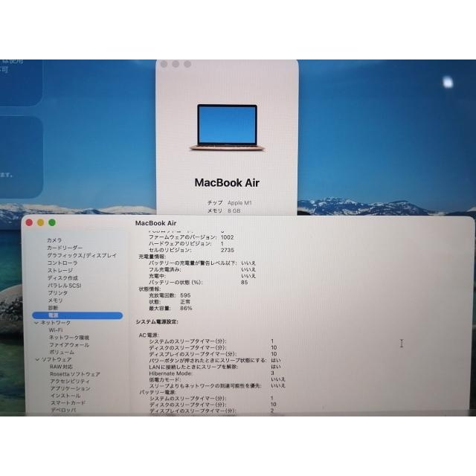Screen dimensions: 476x476
Task: Click the 低電力モード row
Action: [x=217, y=379]
